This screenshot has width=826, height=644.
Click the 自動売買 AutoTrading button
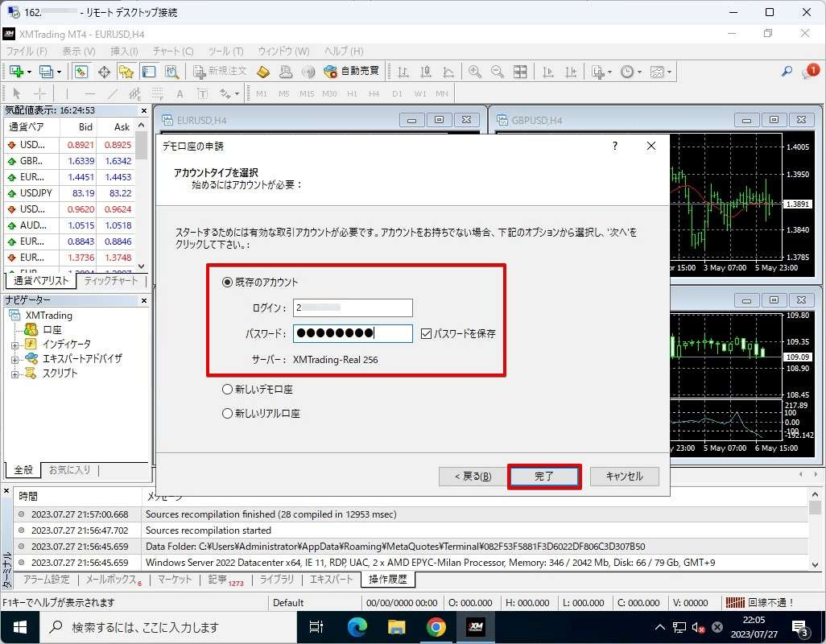click(351, 71)
